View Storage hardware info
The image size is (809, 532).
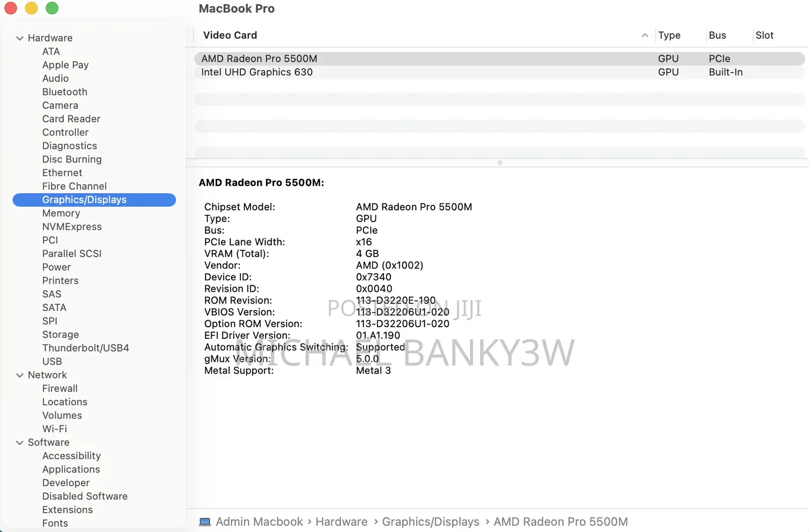[61, 335]
